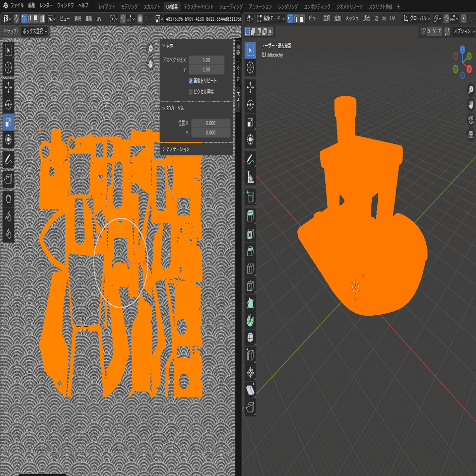Select the Bevel tool
476x476 pixels.
tap(251, 251)
